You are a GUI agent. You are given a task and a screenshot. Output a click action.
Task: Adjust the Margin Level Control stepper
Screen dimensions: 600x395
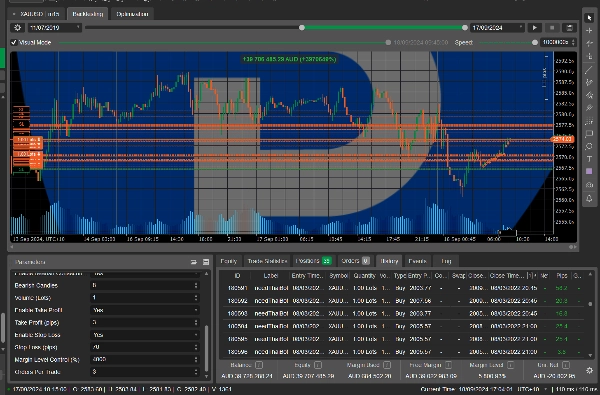pyautogui.click(x=196, y=359)
